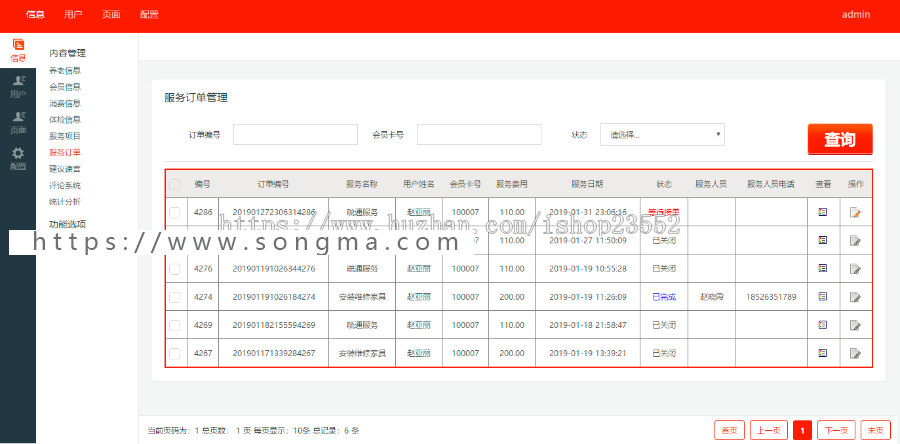This screenshot has height=444, width=900.
Task: Edit order 4274 using its pencil icon
Action: click(x=855, y=297)
